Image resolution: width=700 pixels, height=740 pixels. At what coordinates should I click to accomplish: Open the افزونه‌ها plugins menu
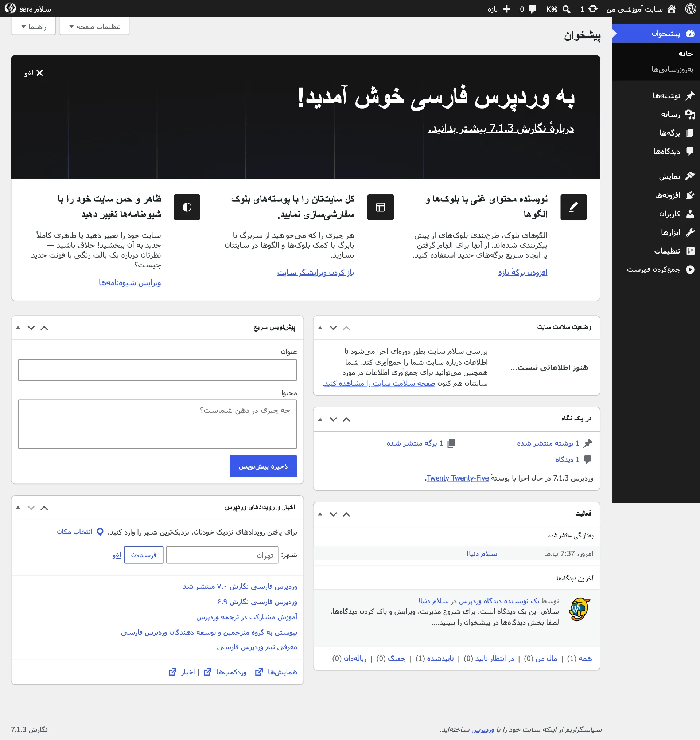[x=656, y=195]
